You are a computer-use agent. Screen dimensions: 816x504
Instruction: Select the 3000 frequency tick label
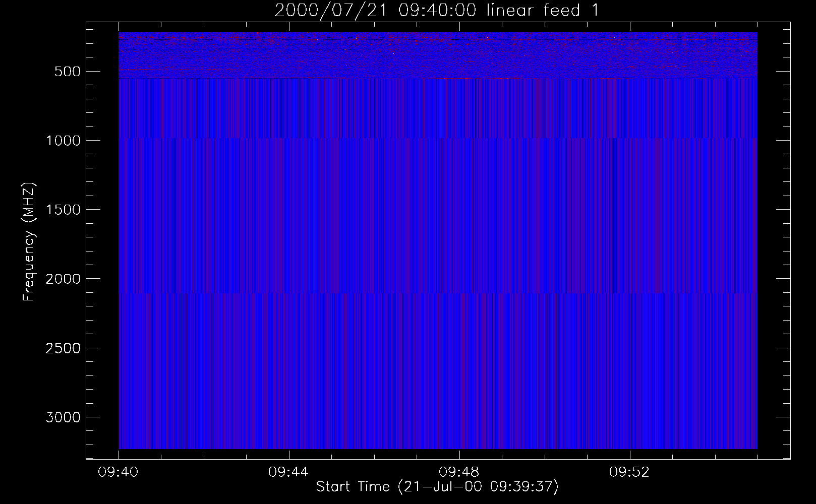coord(63,417)
